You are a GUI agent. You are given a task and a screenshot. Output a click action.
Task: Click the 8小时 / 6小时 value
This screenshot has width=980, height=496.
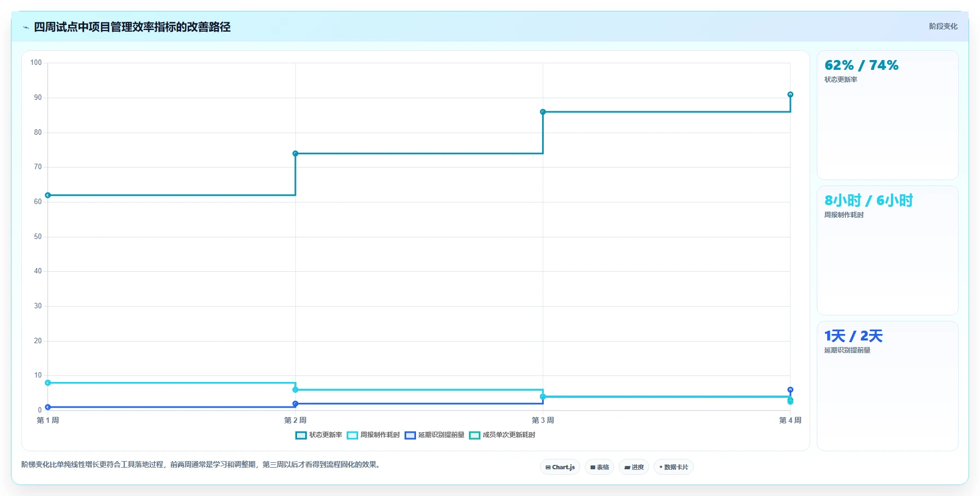(x=869, y=201)
